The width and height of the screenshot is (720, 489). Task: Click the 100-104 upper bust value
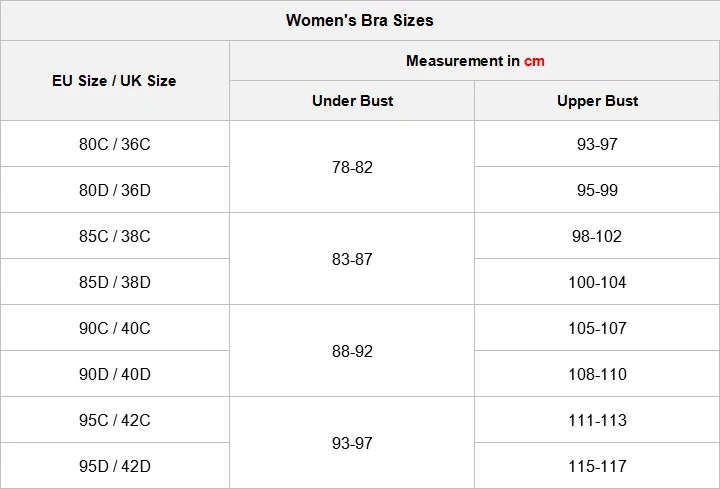pyautogui.click(x=597, y=282)
